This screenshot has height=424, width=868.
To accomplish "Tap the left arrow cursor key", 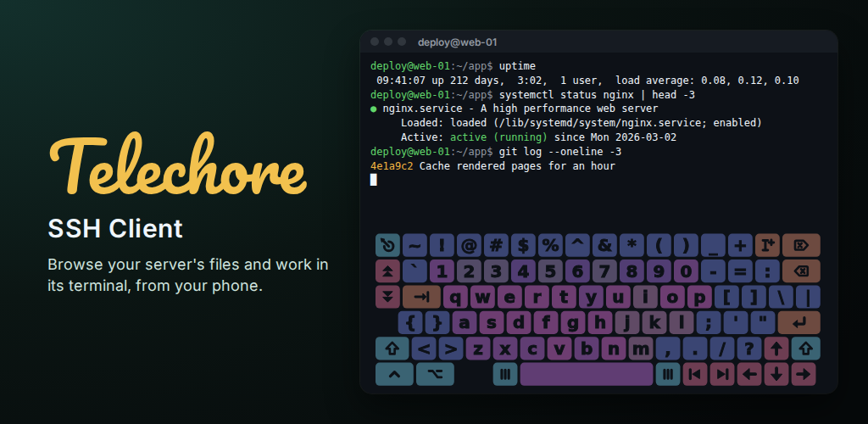I will click(x=749, y=374).
